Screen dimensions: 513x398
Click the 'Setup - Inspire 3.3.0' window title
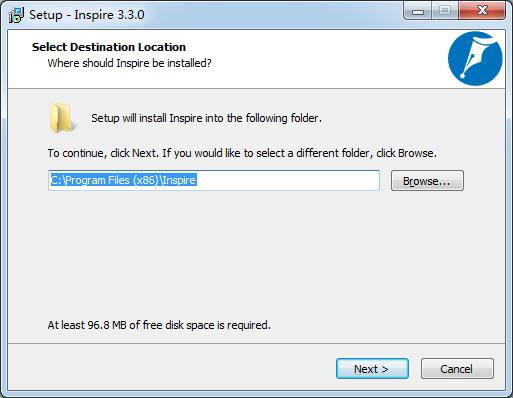coord(87,15)
